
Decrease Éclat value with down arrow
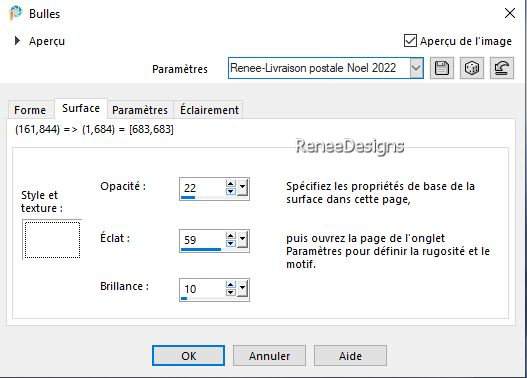coord(231,243)
